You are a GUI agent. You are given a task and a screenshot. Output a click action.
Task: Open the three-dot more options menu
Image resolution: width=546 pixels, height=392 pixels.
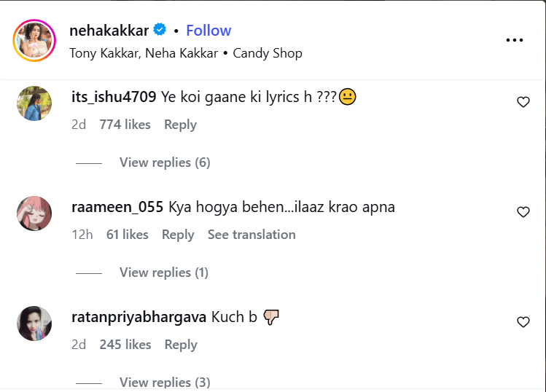[515, 40]
